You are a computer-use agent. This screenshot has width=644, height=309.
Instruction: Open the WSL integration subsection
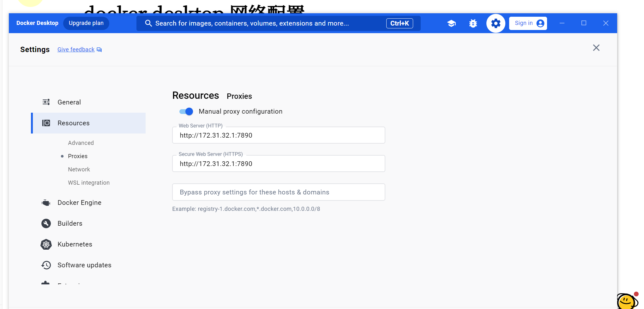pyautogui.click(x=89, y=183)
